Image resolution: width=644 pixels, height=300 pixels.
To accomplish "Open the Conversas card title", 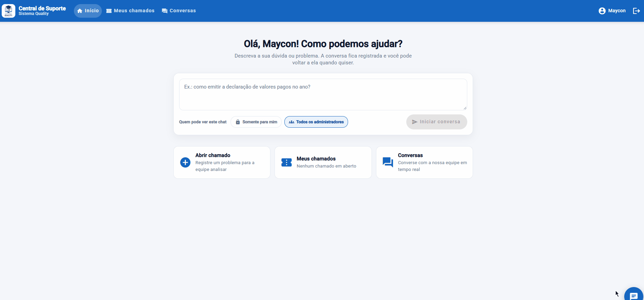I will [x=410, y=155].
